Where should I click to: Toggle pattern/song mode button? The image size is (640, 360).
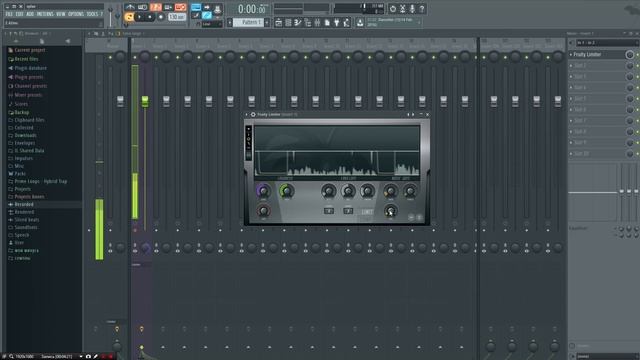coord(129,17)
